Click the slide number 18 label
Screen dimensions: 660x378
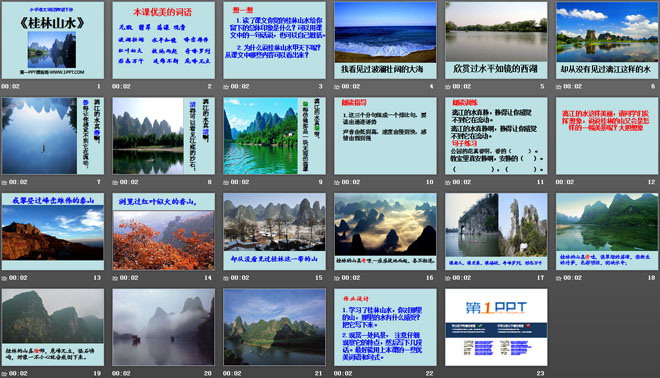tap(652, 278)
